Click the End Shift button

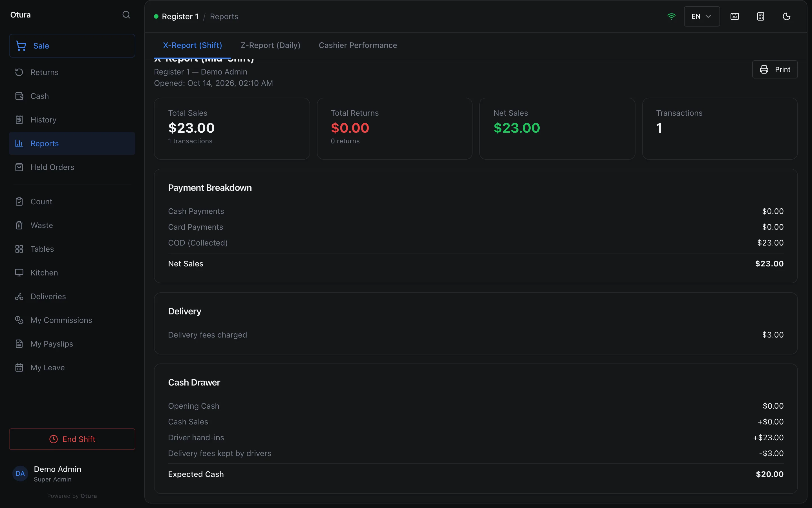click(72, 439)
